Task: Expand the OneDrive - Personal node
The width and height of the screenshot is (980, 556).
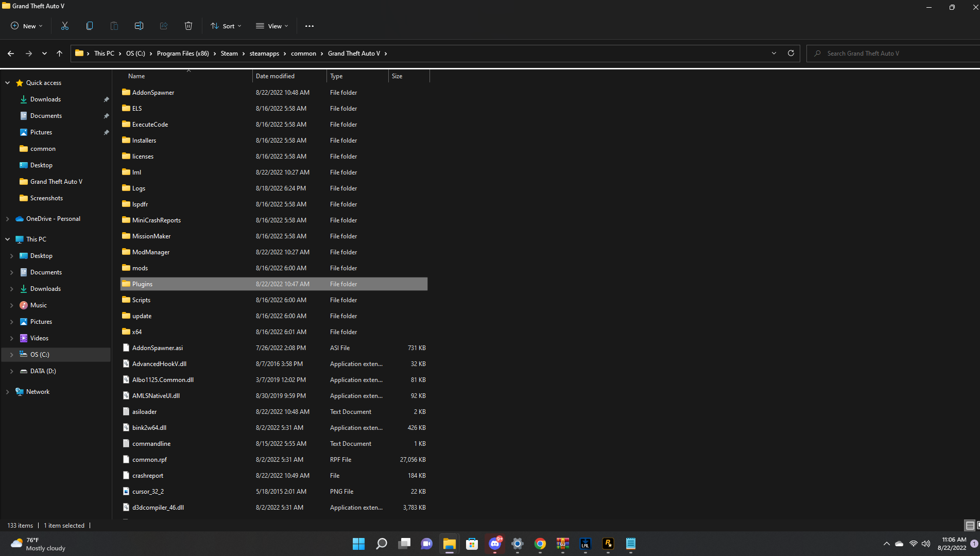Action: coord(8,219)
